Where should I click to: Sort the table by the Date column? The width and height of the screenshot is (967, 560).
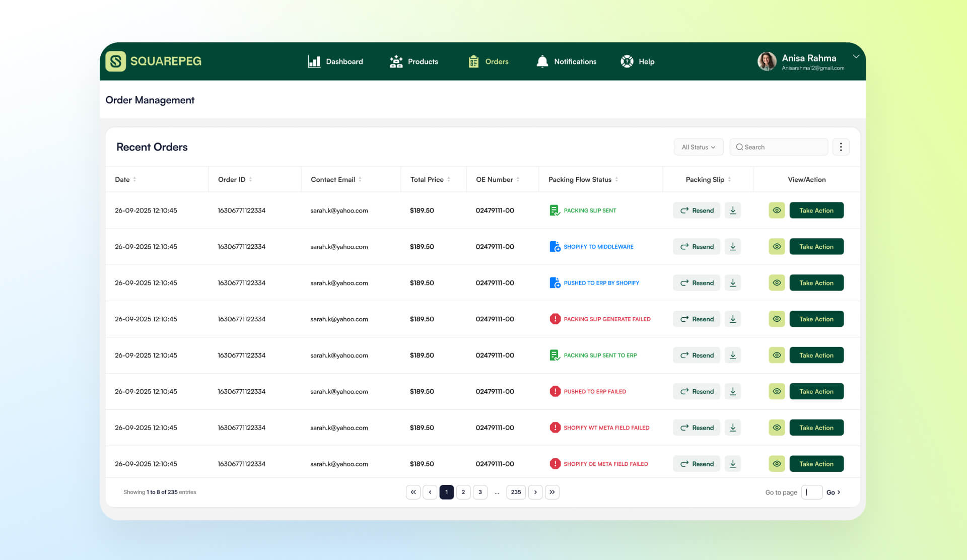tap(134, 180)
